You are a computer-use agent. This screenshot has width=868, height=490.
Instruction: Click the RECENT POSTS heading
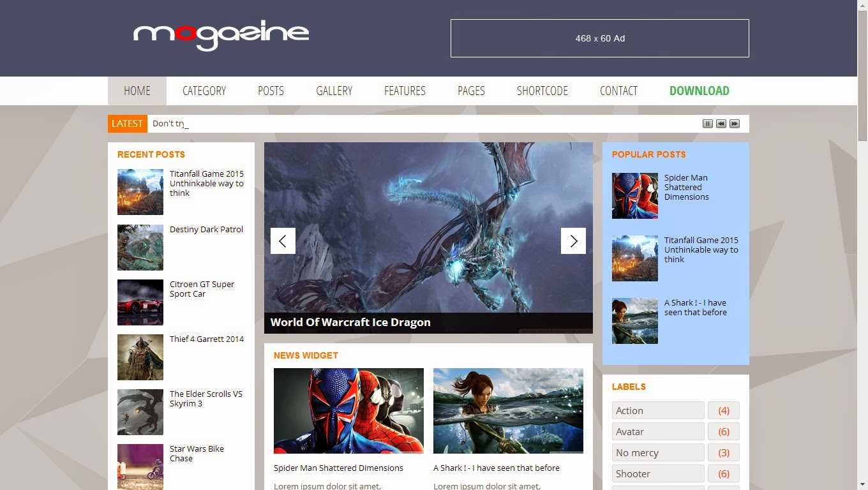[x=151, y=154]
